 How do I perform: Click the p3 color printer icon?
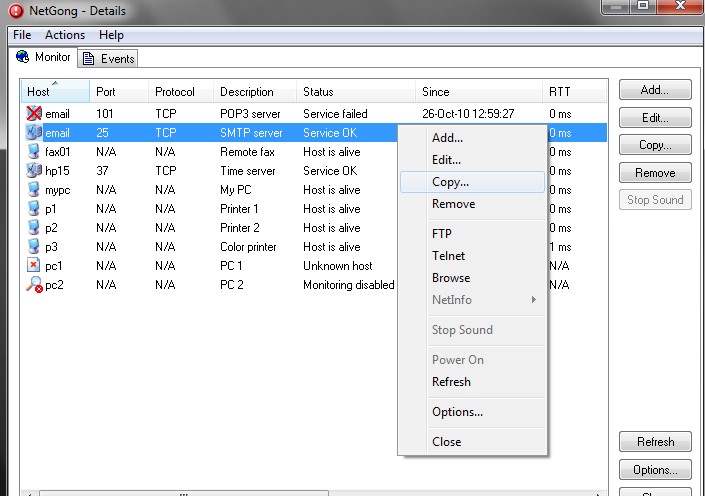point(34,247)
